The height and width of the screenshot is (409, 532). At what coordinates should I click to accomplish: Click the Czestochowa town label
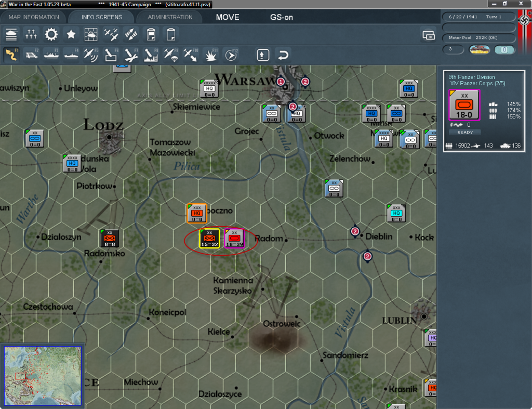pyautogui.click(x=48, y=307)
